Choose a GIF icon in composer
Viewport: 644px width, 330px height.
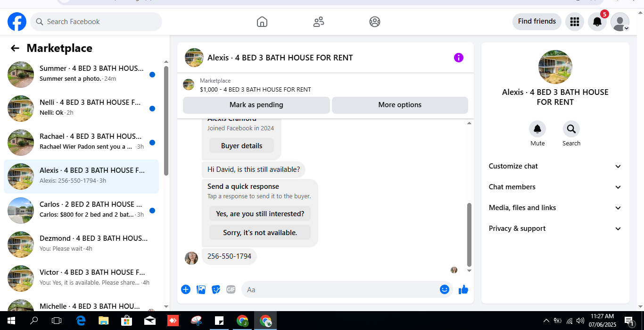click(231, 289)
